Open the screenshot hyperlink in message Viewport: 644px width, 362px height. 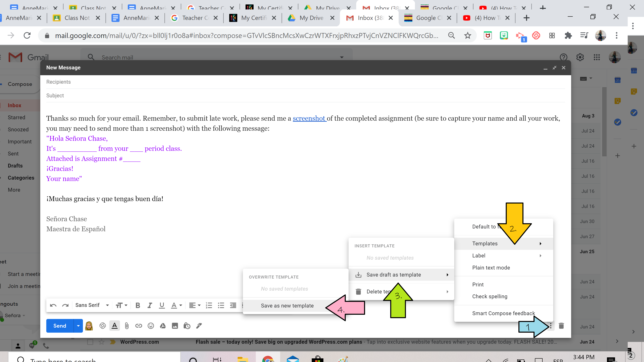pos(309,118)
